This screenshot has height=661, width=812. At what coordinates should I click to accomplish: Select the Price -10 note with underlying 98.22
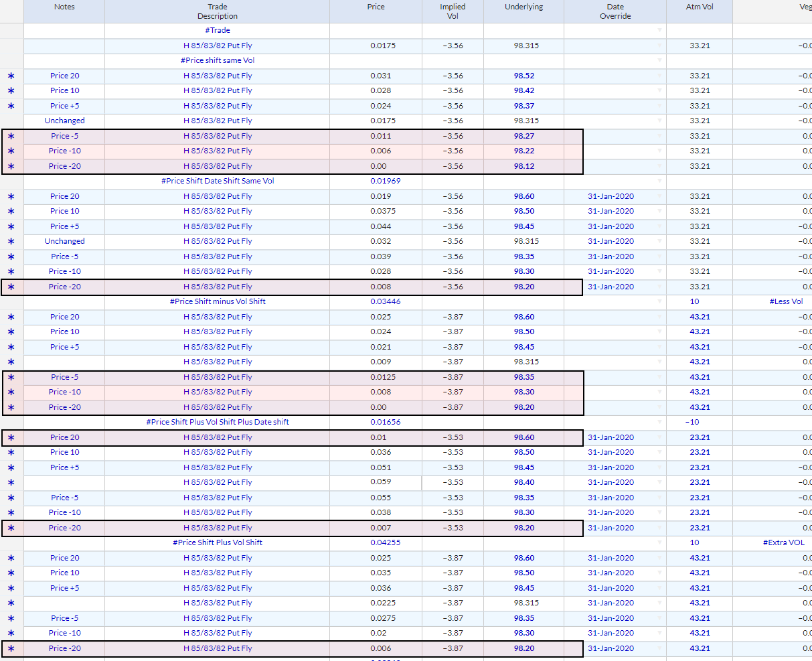[64, 151]
